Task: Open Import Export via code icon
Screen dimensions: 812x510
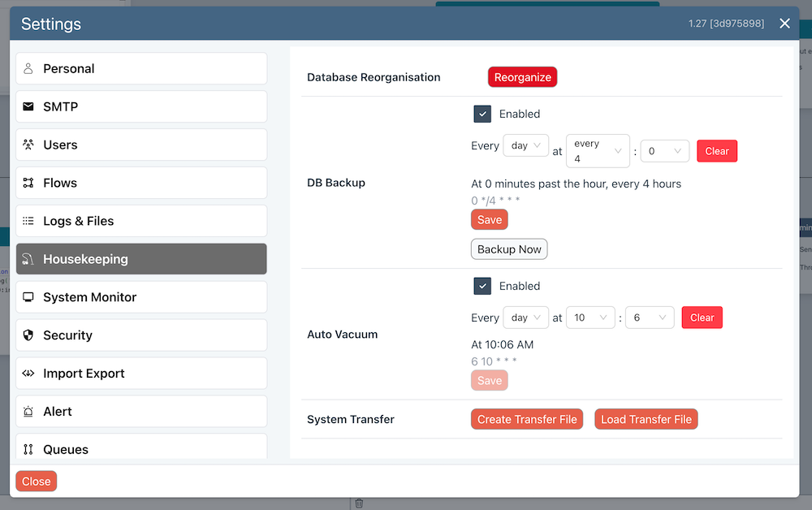Action: pyautogui.click(x=30, y=374)
